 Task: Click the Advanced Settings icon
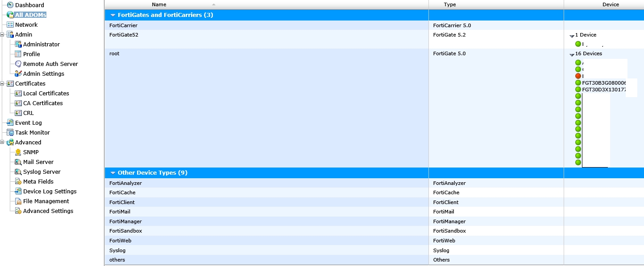18,211
